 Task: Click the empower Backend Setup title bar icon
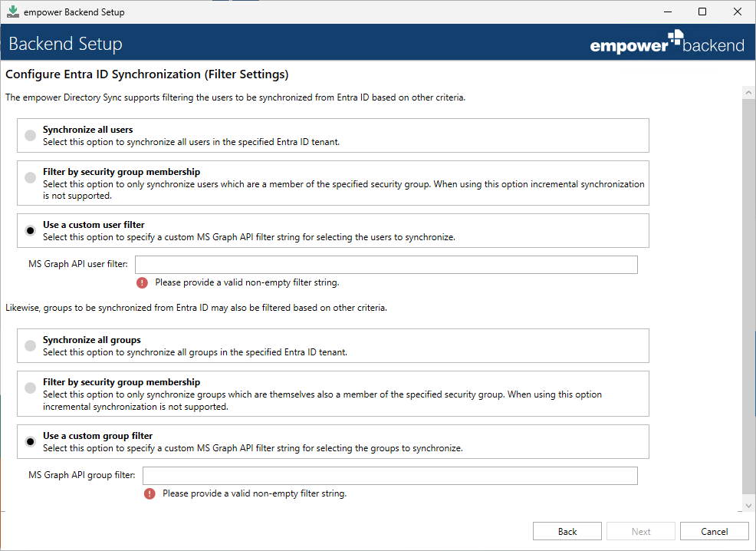pos(13,12)
